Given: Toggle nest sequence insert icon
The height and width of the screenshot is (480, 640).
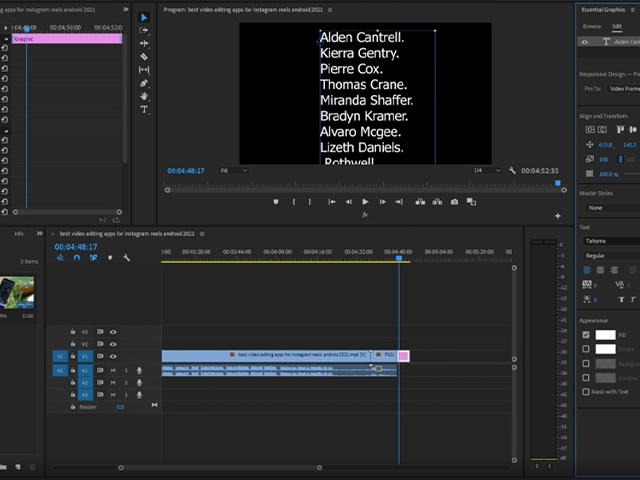Looking at the screenshot, I should [x=60, y=258].
